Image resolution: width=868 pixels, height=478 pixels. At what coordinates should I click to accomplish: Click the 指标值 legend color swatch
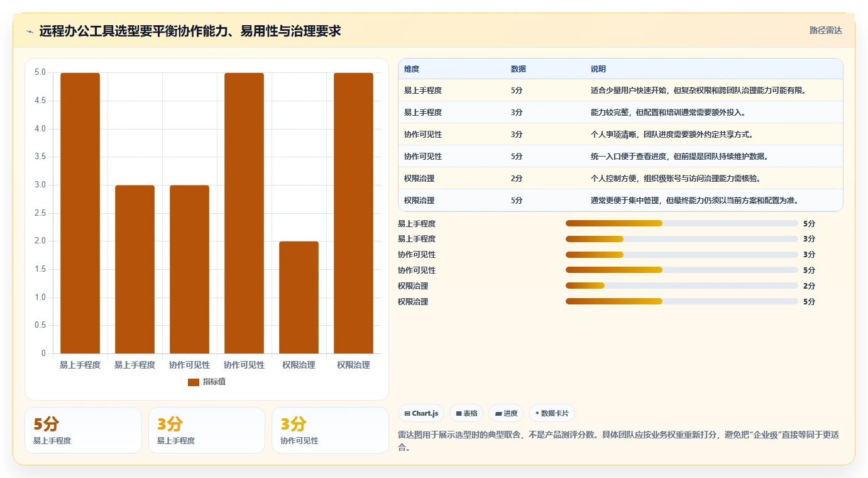[194, 382]
